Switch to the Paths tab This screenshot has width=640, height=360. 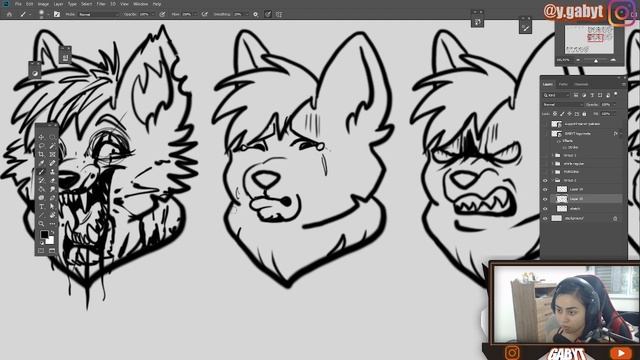tap(563, 84)
